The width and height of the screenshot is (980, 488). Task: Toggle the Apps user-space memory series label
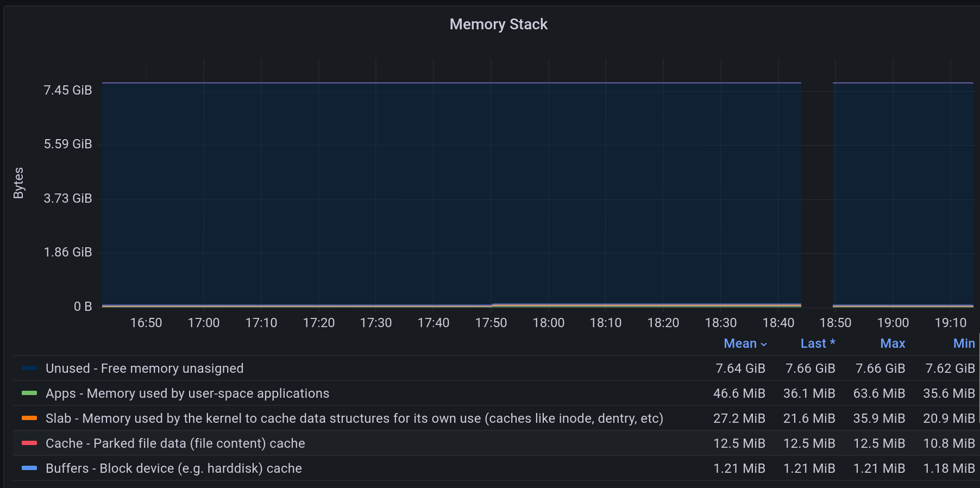(187, 393)
